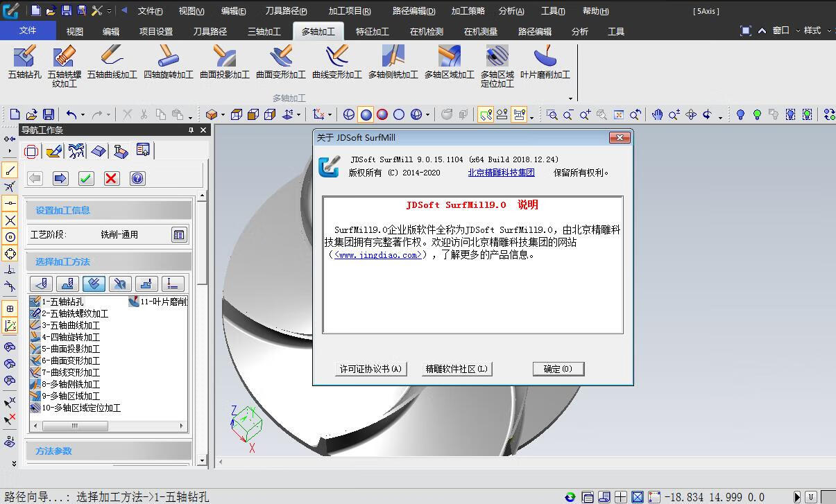
Task: Click the pan hand icon in view toolbar
Action: coord(657,114)
